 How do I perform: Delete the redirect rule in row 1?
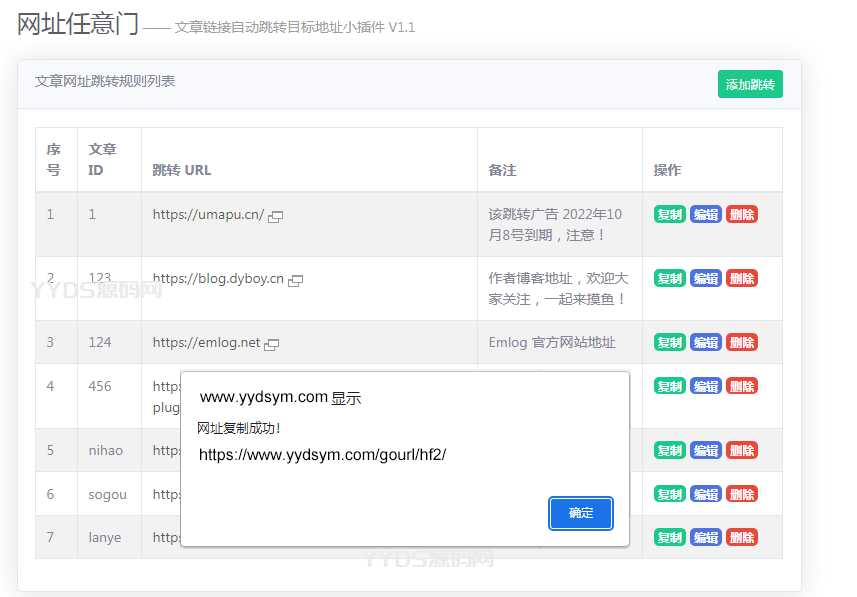tap(742, 214)
